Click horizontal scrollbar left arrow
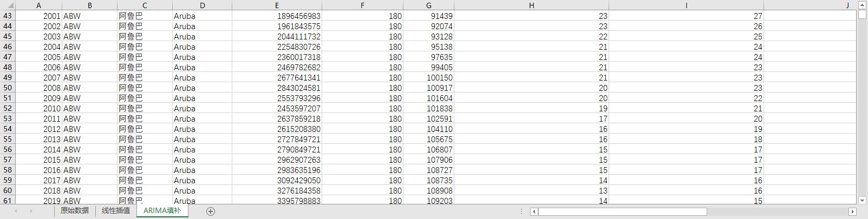Viewport: 868px width, 219px height. pyautogui.click(x=534, y=211)
